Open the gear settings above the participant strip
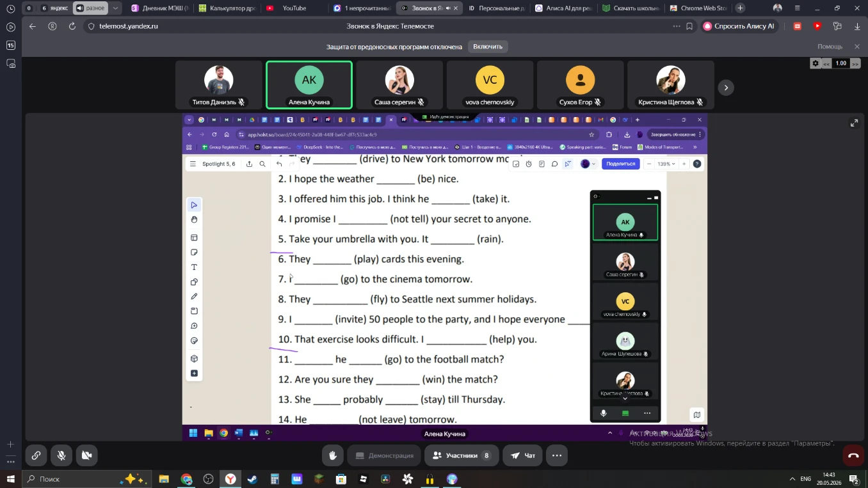This screenshot has width=868, height=488. click(815, 63)
